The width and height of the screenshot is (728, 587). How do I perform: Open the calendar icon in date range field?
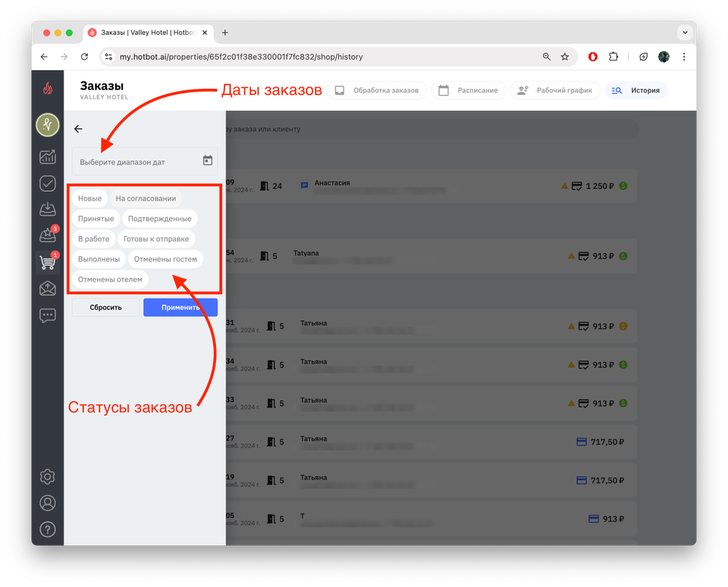click(x=208, y=161)
